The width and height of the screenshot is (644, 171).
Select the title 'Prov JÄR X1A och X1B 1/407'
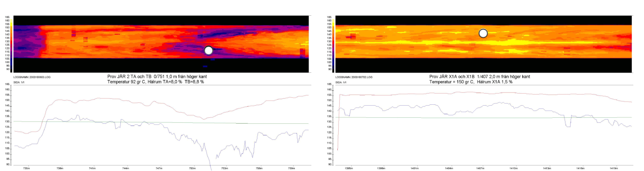click(x=480, y=76)
